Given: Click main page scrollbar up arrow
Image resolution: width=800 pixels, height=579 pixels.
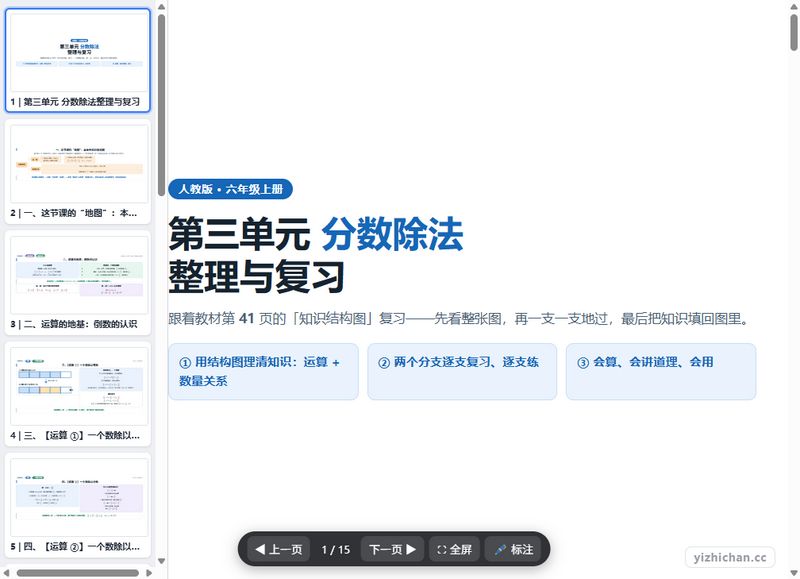Looking at the screenshot, I should pos(794,7).
